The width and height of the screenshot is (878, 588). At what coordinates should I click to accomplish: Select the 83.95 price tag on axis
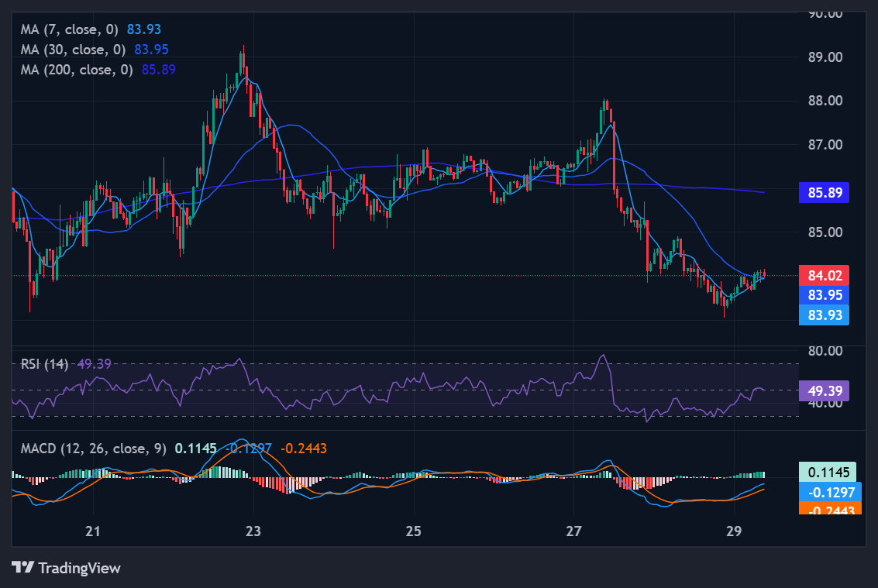coord(824,295)
